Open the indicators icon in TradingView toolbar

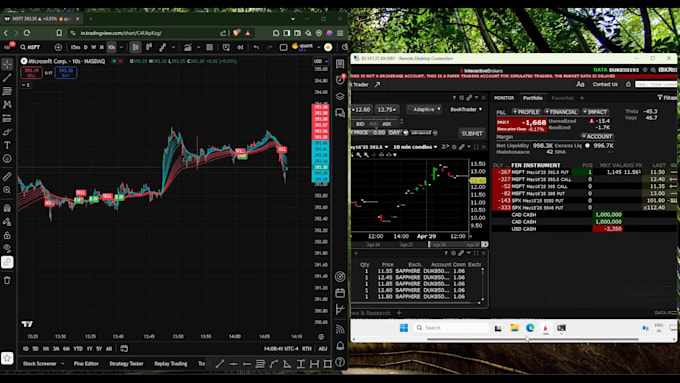pos(187,47)
